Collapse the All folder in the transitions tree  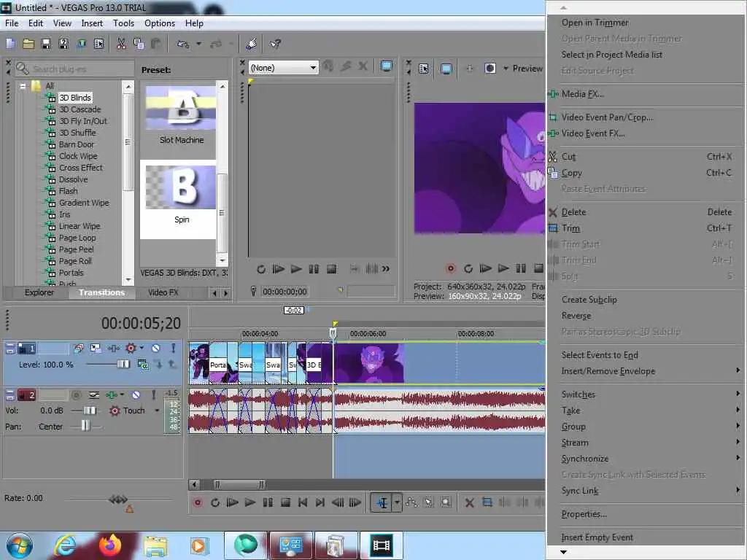coord(23,86)
